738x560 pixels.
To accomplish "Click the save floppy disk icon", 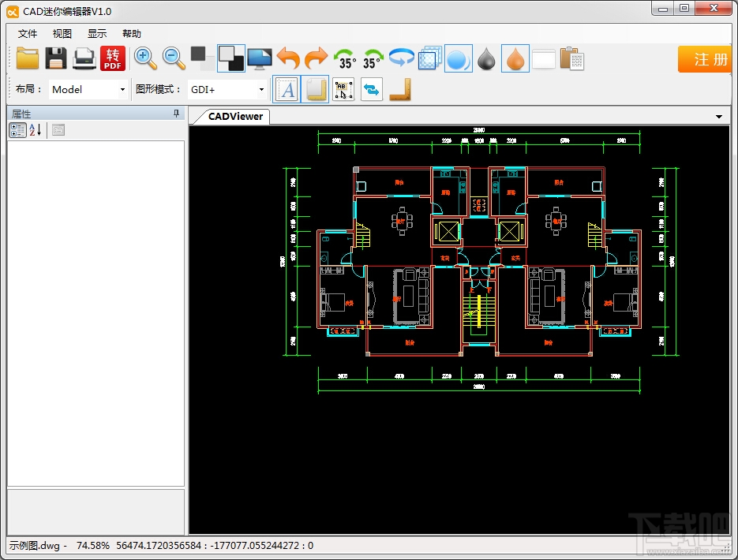I will (x=56, y=58).
